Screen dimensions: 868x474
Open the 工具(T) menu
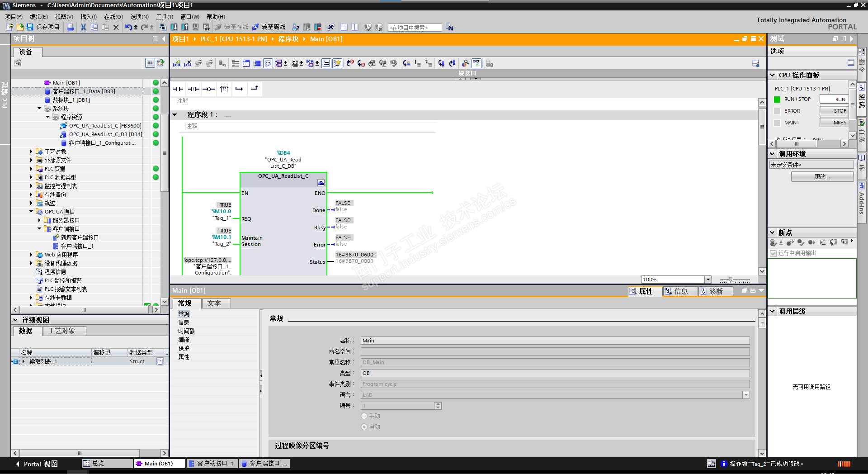pos(165,17)
